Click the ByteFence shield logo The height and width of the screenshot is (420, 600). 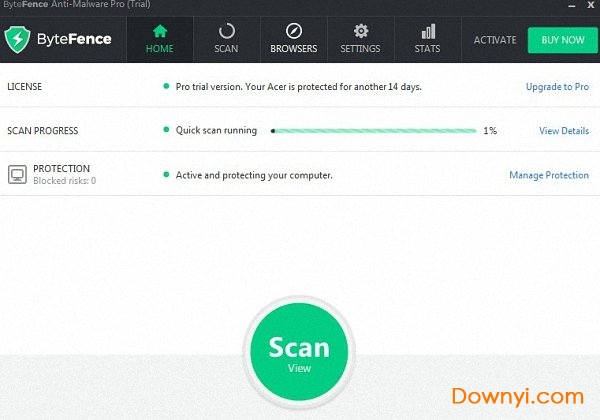point(17,39)
